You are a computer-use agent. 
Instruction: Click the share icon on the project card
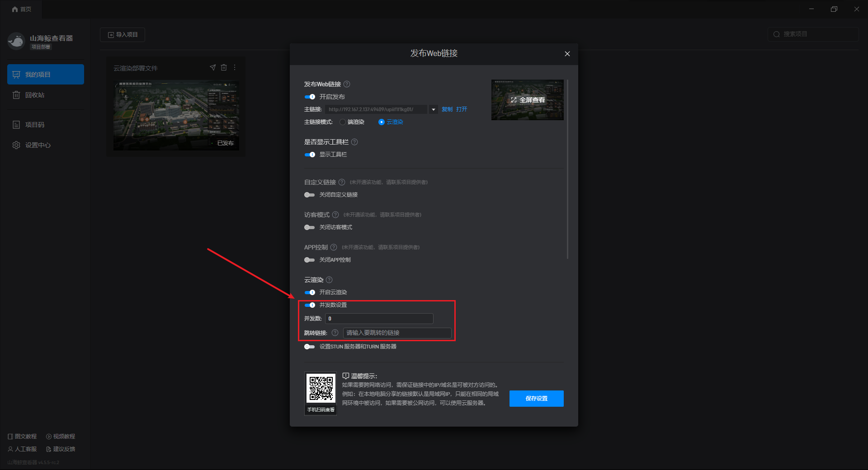[x=212, y=67]
